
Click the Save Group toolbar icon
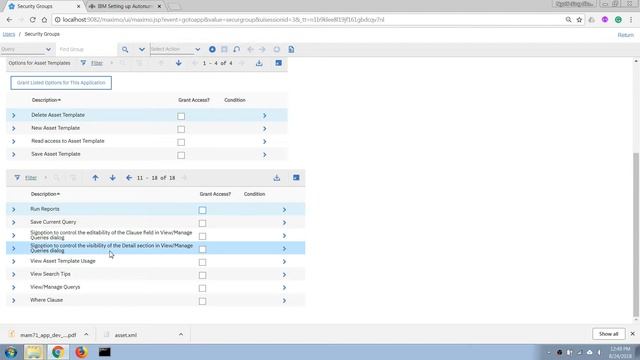(224, 49)
